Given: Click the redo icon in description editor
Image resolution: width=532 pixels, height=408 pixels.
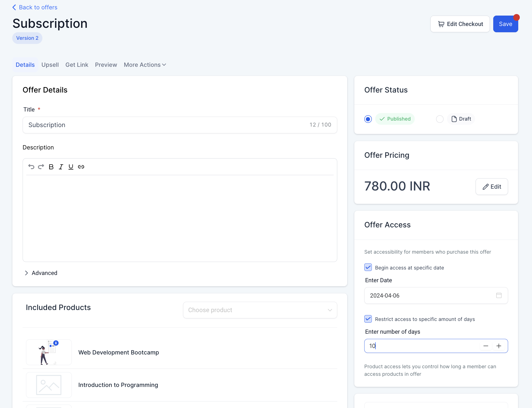Looking at the screenshot, I should tap(41, 167).
